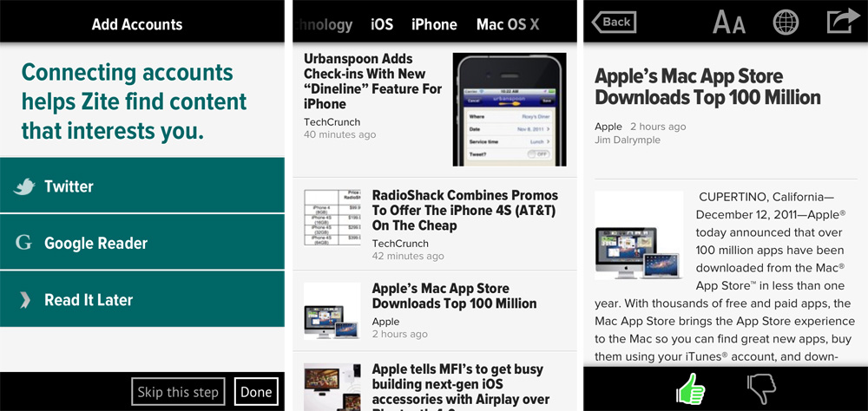868x411 pixels.
Task: Click Skip this step button
Action: pos(178,392)
